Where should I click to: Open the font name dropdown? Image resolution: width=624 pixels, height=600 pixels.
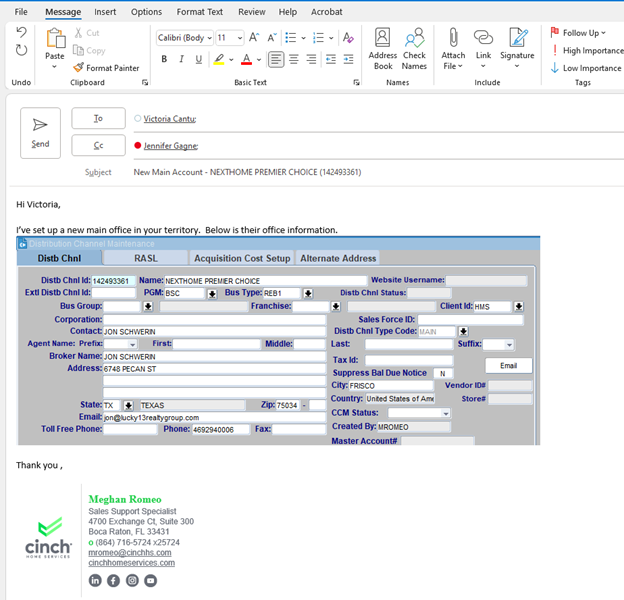click(x=210, y=38)
